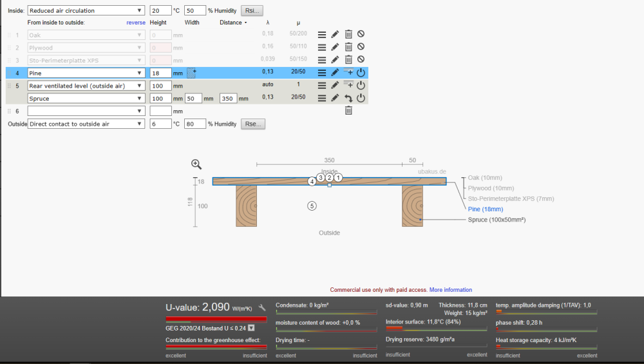Click the Rsi... button

click(x=252, y=11)
